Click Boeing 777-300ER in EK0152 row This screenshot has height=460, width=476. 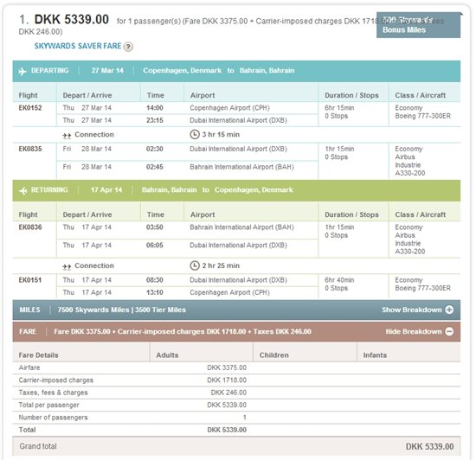click(423, 116)
